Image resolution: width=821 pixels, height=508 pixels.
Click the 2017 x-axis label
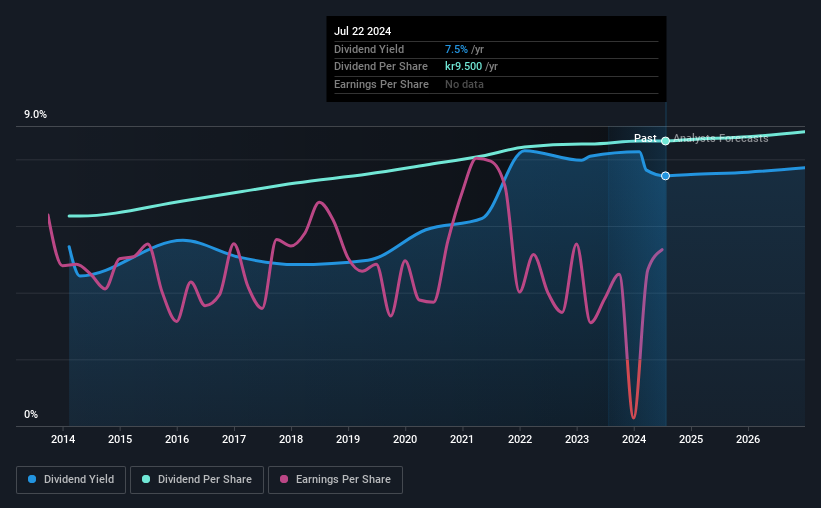[x=234, y=439]
